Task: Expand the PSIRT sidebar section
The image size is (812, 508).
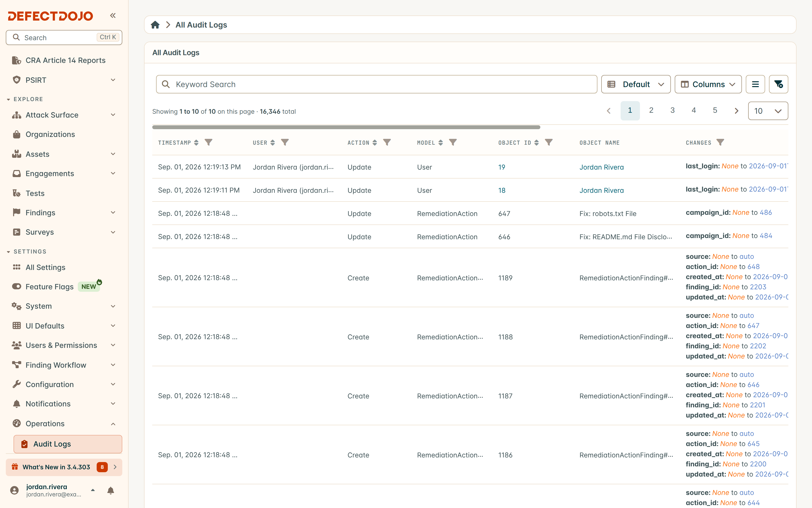Action: coord(64,80)
